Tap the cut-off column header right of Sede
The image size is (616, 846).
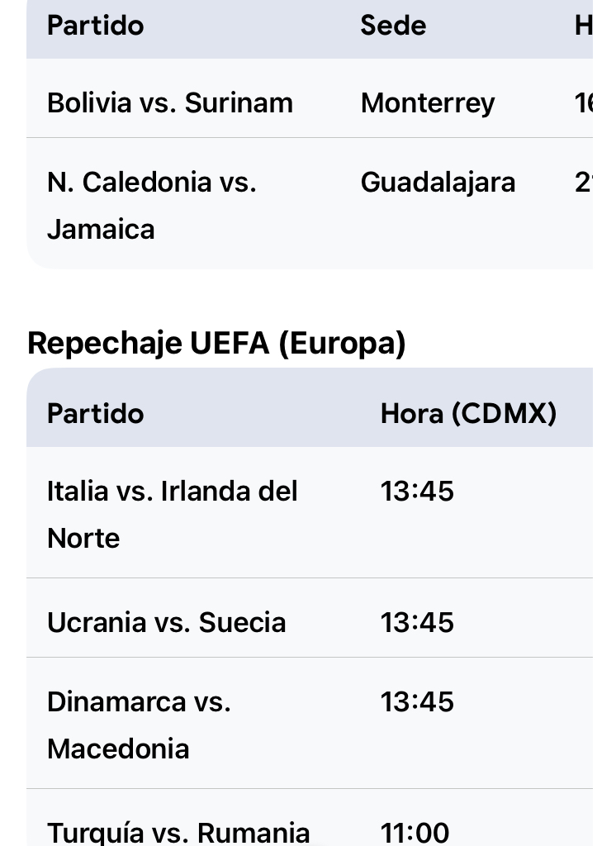coord(583,26)
